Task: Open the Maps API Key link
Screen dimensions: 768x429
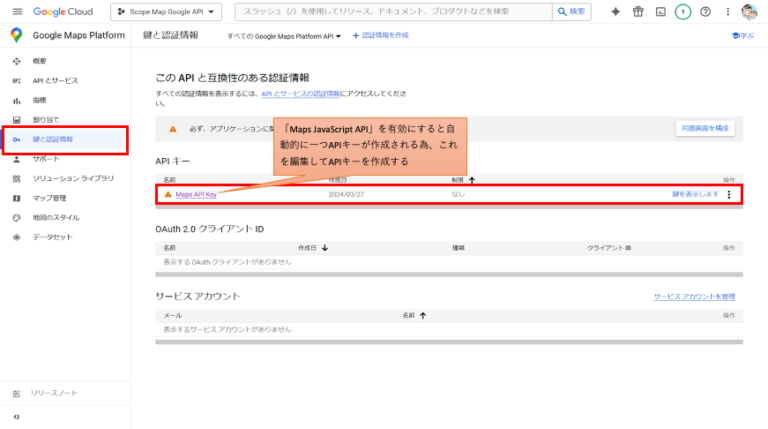Action: tap(196, 194)
